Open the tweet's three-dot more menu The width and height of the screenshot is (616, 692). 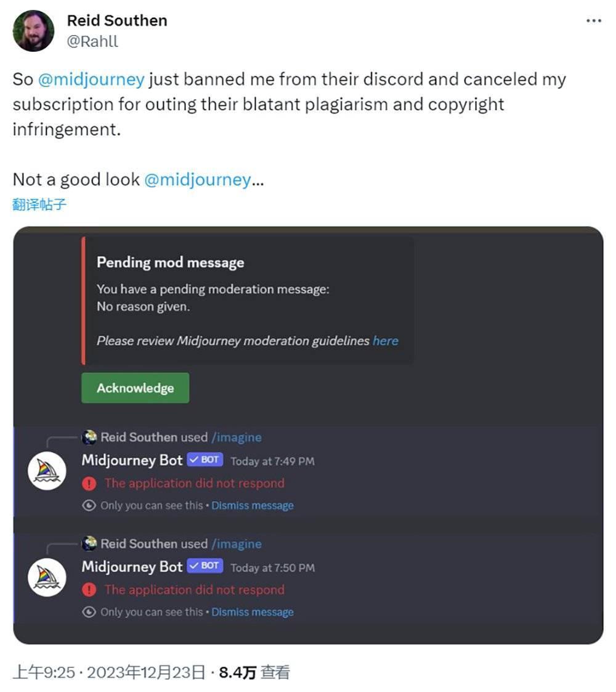(593, 21)
